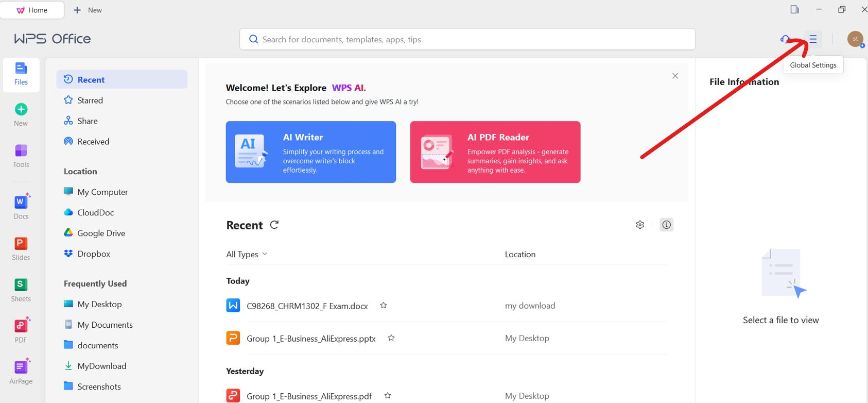This screenshot has width=868, height=403.
Task: Click the WPS AI link text
Action: (349, 88)
